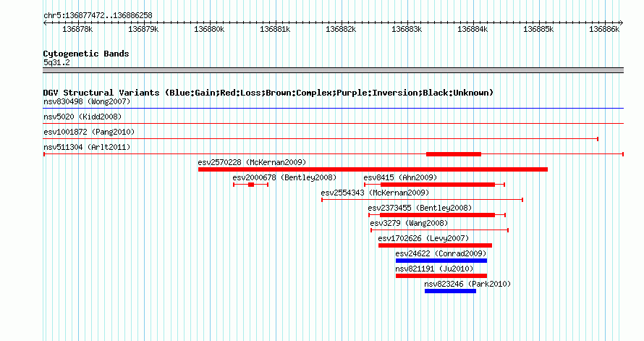
Task: Click the esv24622 (Conrad2009) label
Action: (441, 253)
